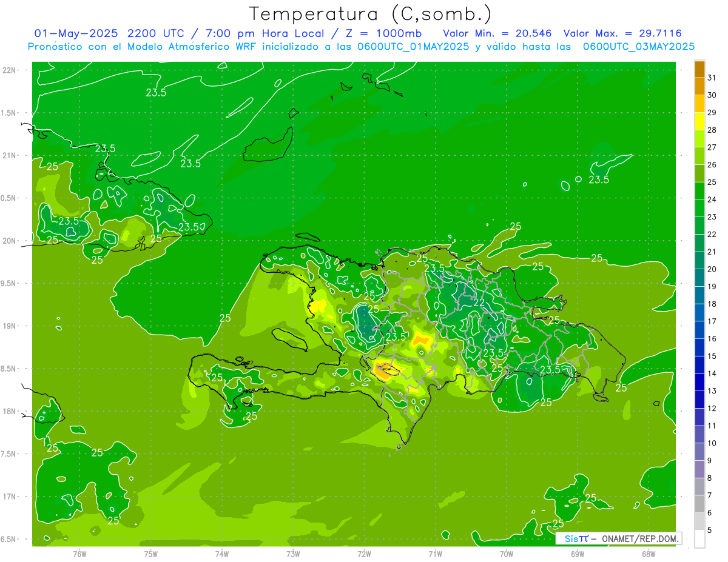
Task: Click the 17N latitude axis label
Action: coord(10,497)
